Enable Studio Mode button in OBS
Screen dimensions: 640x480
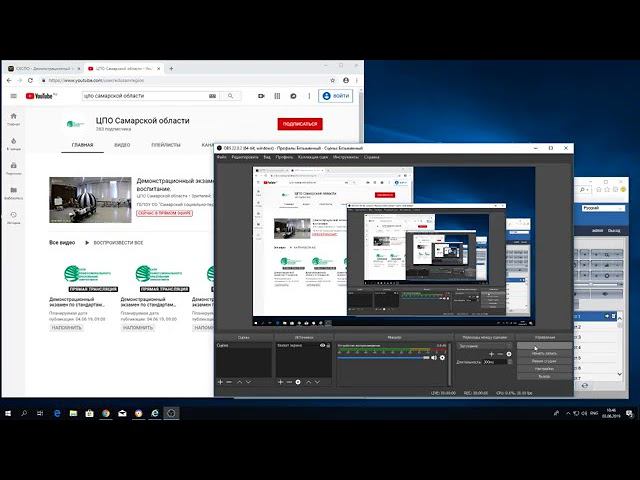[544, 361]
